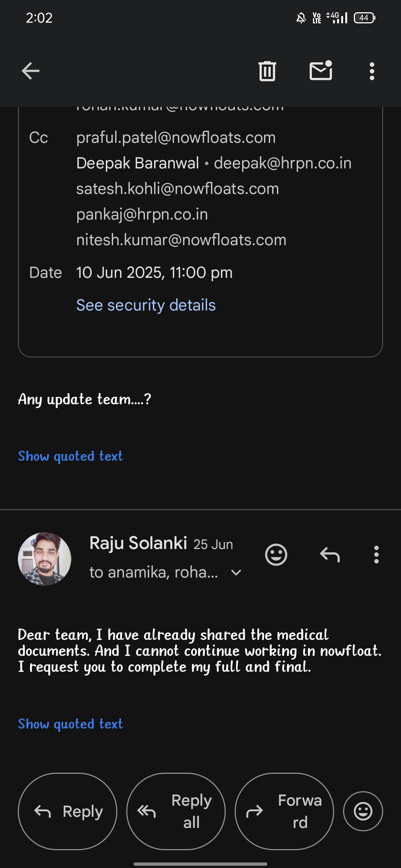Expand recipients chevron under Raju Solanki
Viewport: 401px width, 868px height.
[x=236, y=573]
